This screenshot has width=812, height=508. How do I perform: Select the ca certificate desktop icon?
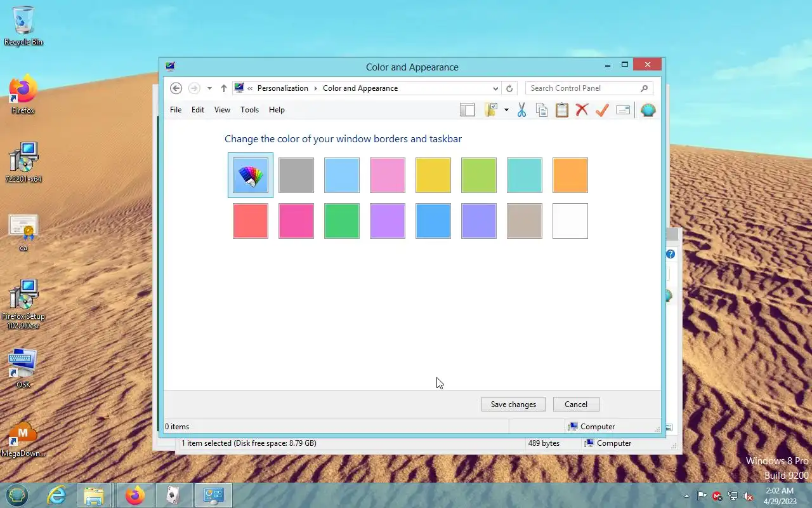pyautogui.click(x=23, y=232)
